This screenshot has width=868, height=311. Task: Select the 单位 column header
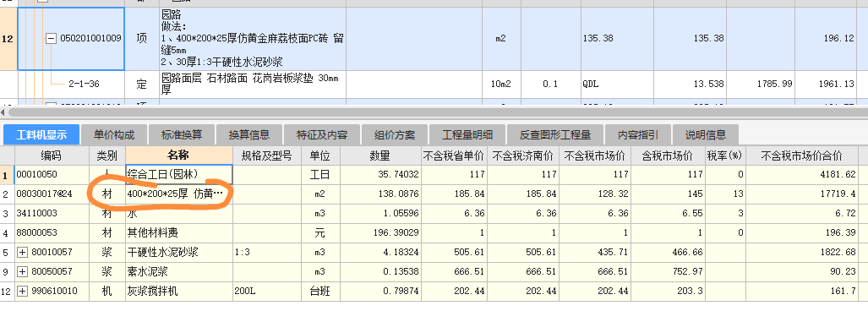click(320, 155)
